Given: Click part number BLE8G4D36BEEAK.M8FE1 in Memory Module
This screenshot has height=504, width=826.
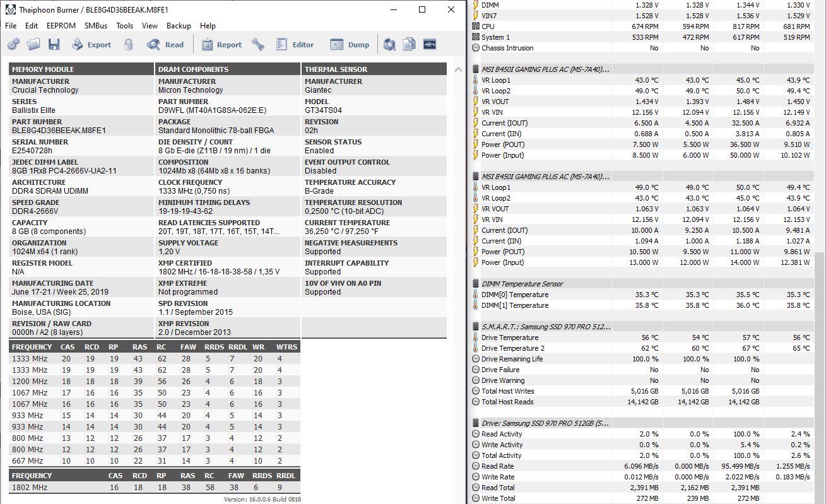Looking at the screenshot, I should [x=59, y=131].
